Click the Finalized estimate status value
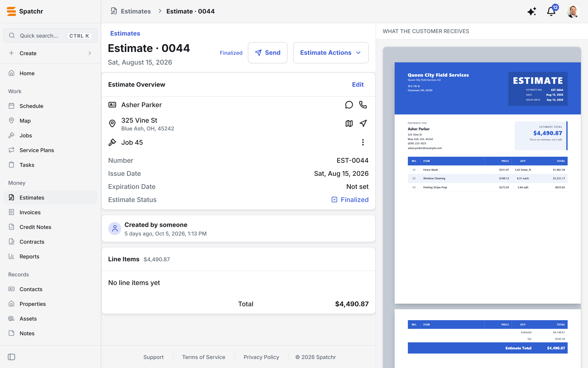This screenshot has height=368, width=588. click(350, 200)
